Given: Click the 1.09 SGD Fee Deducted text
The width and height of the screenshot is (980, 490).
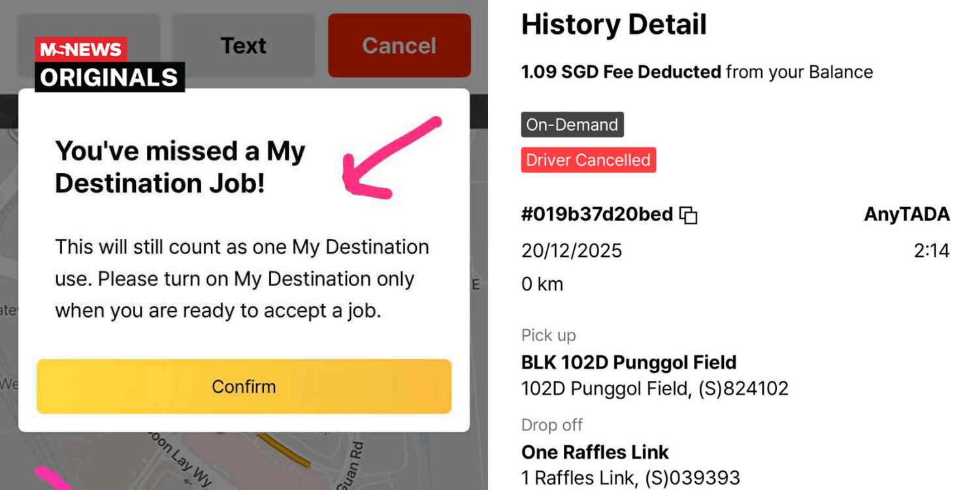Looking at the screenshot, I should 621,72.
